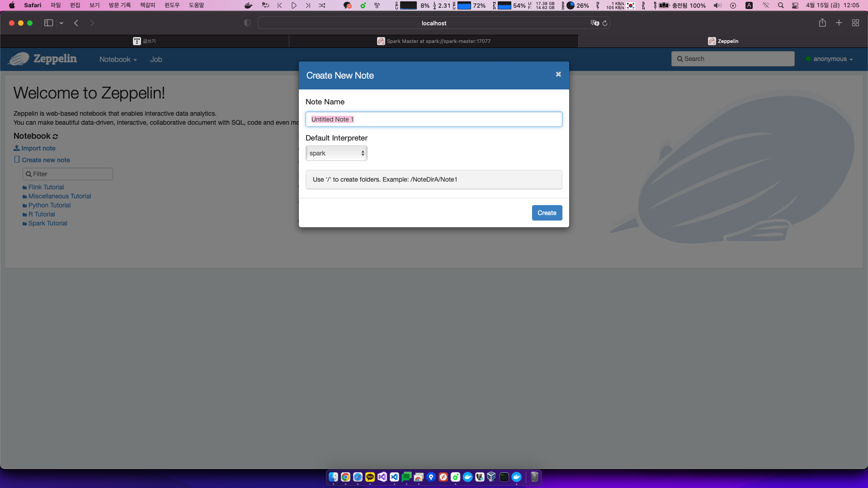Click the localhost address bar
This screenshot has width=868, height=488.
pyautogui.click(x=434, y=23)
